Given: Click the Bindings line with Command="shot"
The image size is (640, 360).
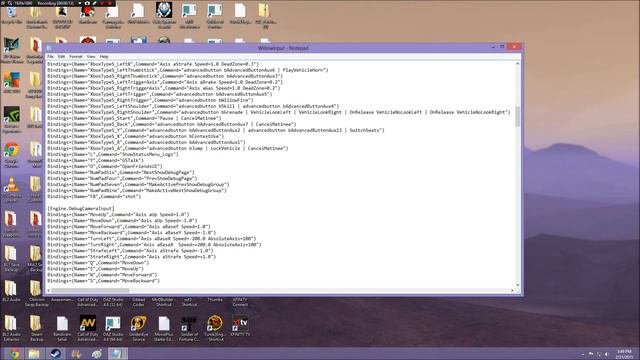Looking at the screenshot, I should pyautogui.click(x=94, y=196).
